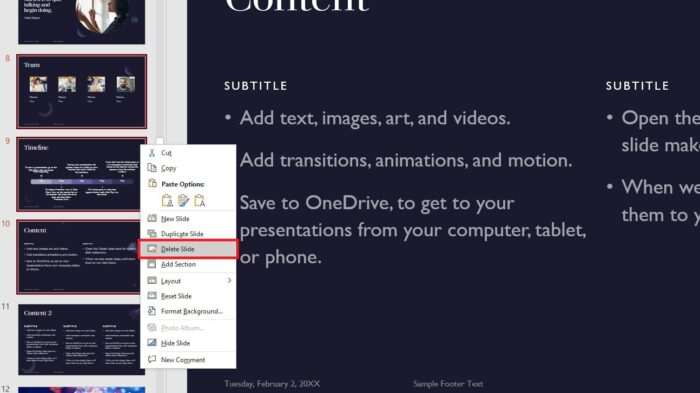
Task: Click the slide title 'Content'
Action: (297, 6)
